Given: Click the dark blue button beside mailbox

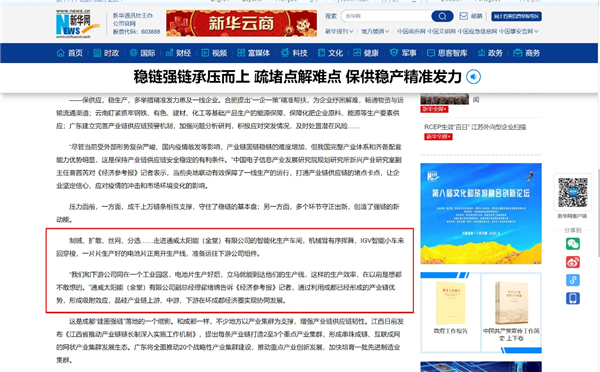Looking at the screenshot, I should pyautogui.click(x=517, y=16).
